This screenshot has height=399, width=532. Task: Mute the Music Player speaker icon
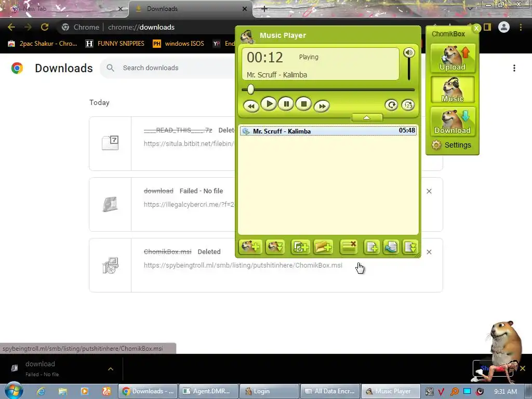coord(409,52)
